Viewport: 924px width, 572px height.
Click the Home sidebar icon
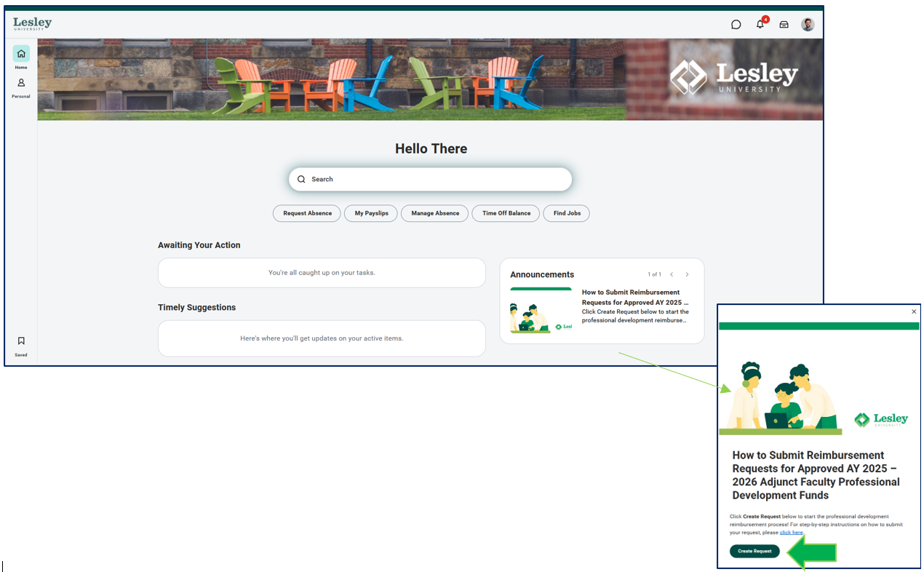pos(21,54)
